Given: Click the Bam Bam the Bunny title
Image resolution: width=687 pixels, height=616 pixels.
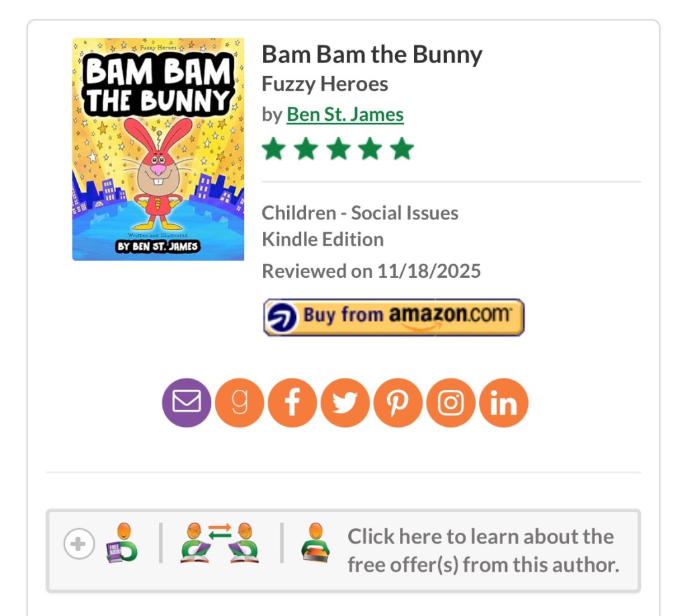Looking at the screenshot, I should [x=372, y=54].
